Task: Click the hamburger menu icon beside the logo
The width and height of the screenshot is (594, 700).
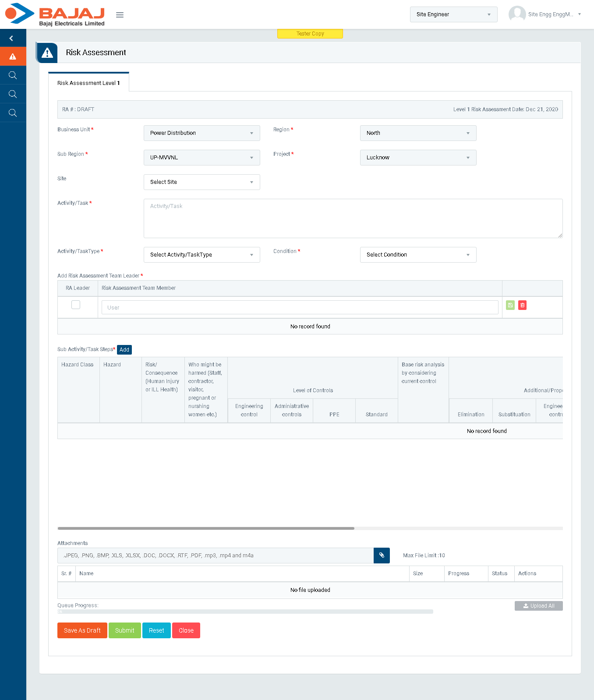Action: (120, 15)
